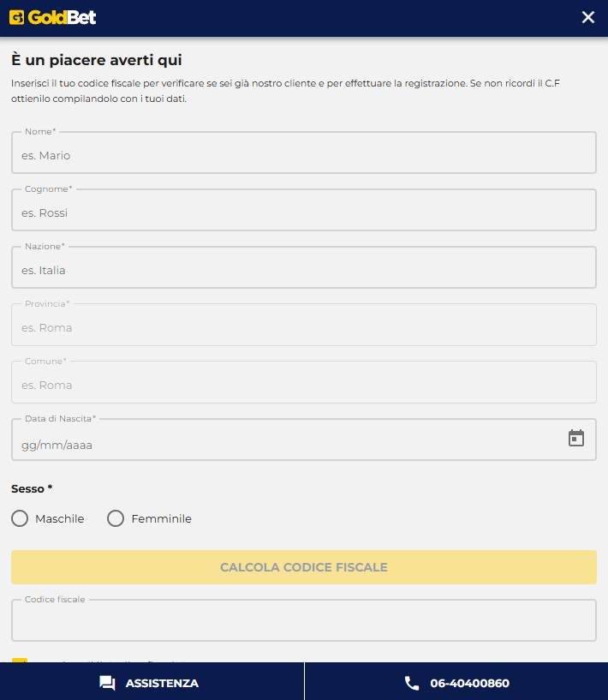Select the Sesso section heading area
Viewport: 608px width, 700px height.
click(32, 488)
